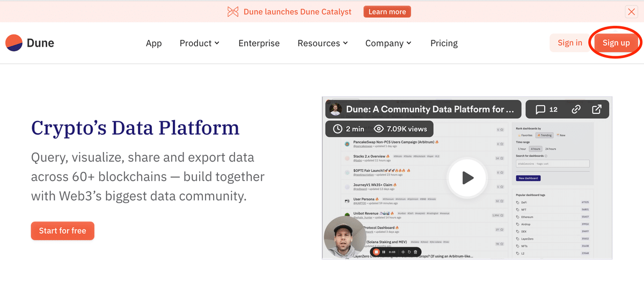Open the App nav link
This screenshot has height=283, width=644.
153,43
